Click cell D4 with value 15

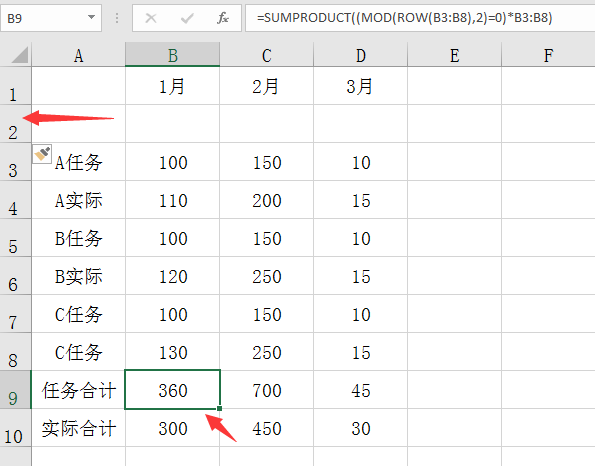click(x=360, y=200)
